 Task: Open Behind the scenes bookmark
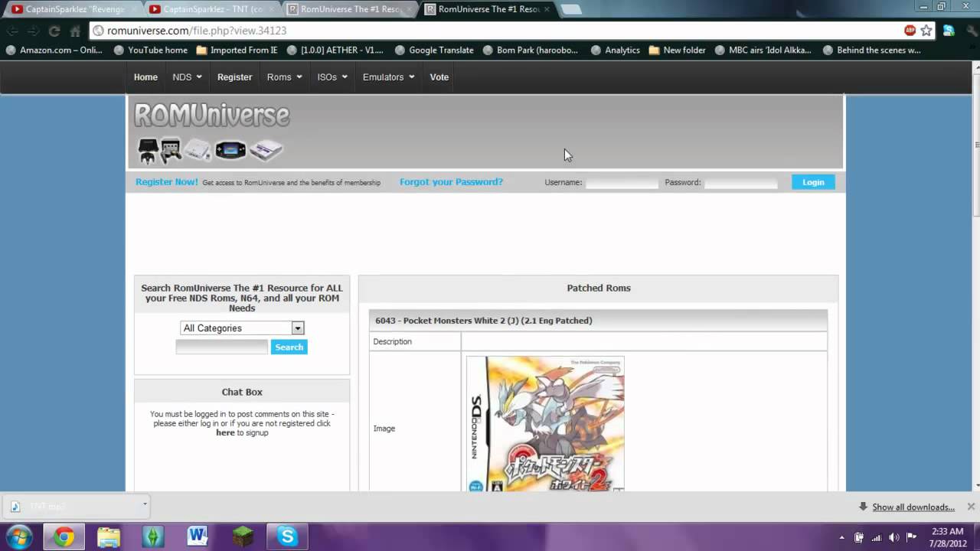click(871, 51)
